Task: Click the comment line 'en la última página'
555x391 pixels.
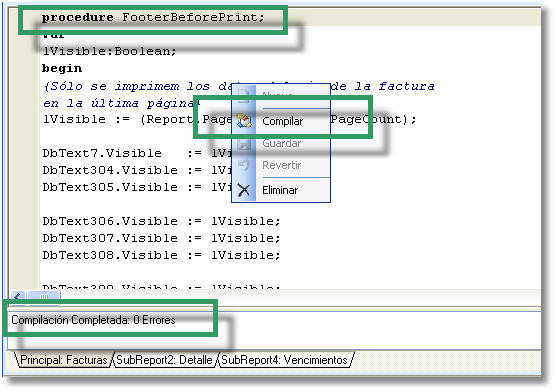Action: click(x=122, y=103)
